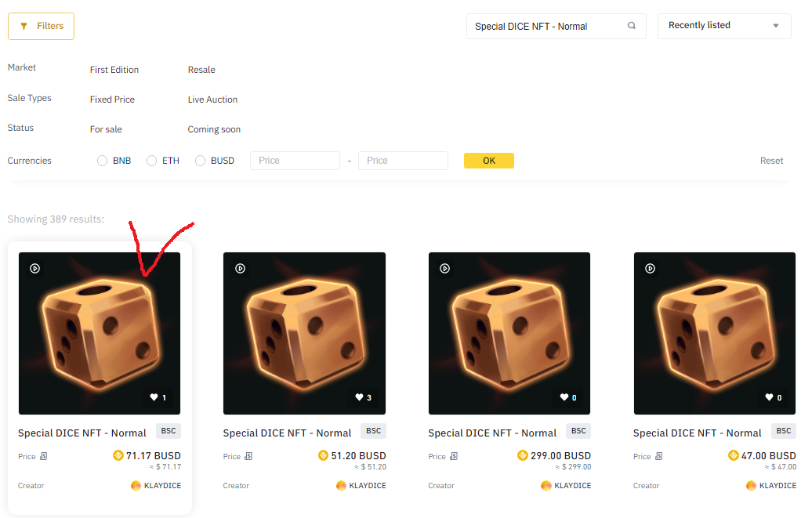Click the KLAYDICE avatar on 299.00 BUSD card

[546, 486]
